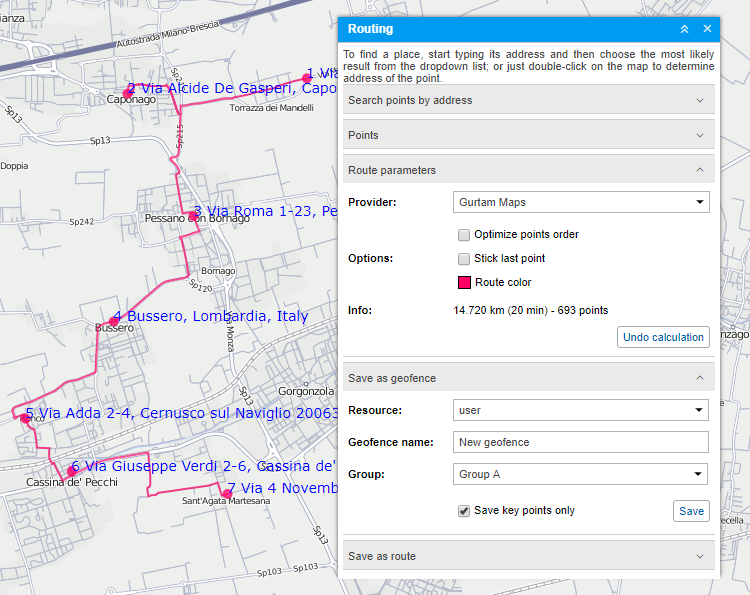Expand the Save as route section
750x595 pixels.
528,556
